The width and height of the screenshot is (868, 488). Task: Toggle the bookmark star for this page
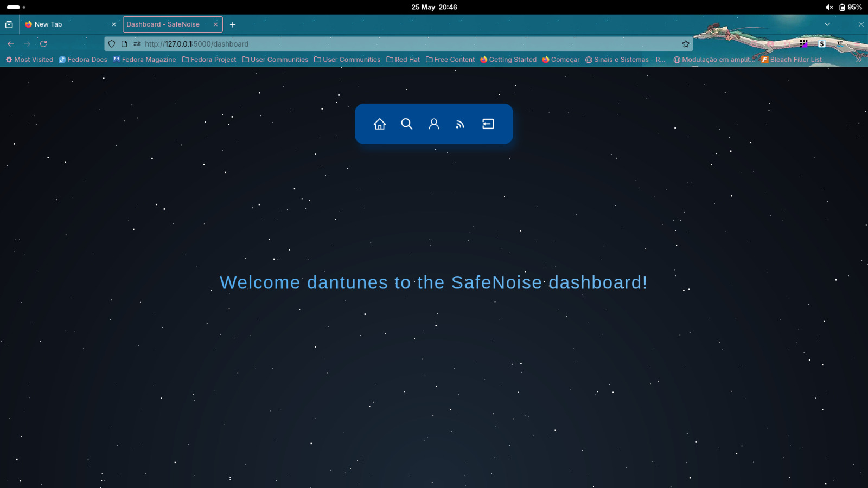pyautogui.click(x=685, y=44)
